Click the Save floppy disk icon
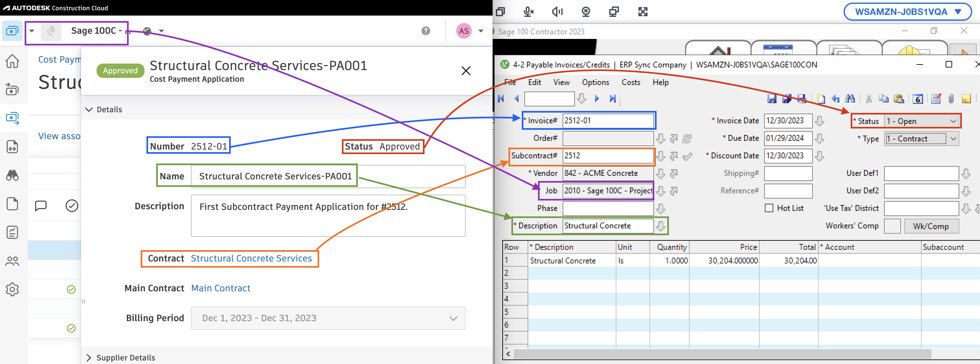This screenshot has height=364, width=980. coord(772,99)
